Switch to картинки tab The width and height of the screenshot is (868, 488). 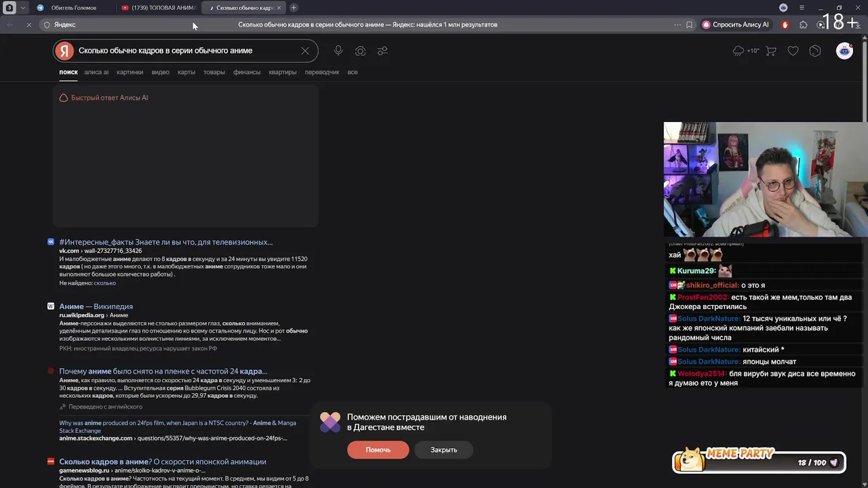tap(130, 72)
